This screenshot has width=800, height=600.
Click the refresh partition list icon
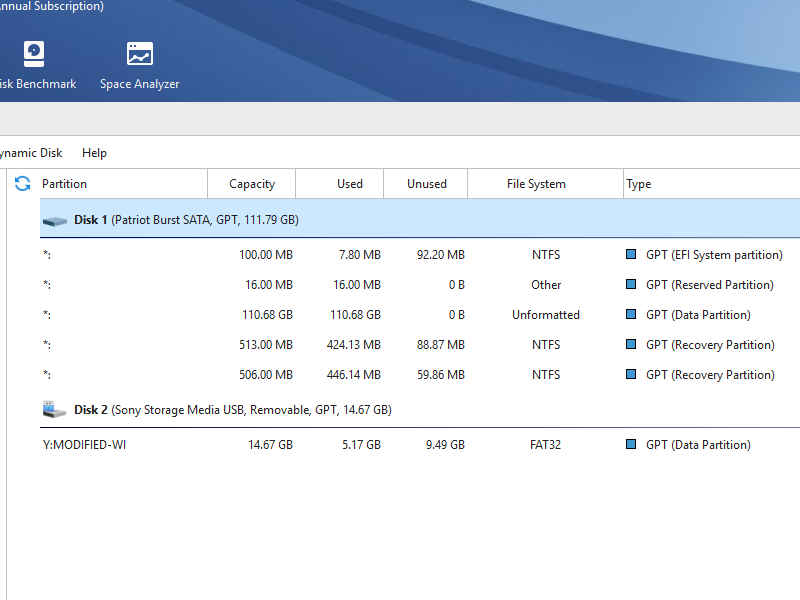[22, 184]
